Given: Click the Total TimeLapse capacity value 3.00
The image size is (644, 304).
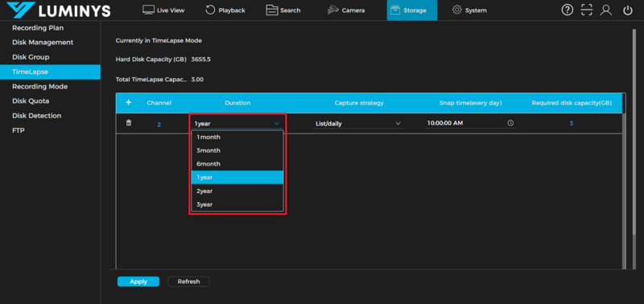Looking at the screenshot, I should [197, 79].
